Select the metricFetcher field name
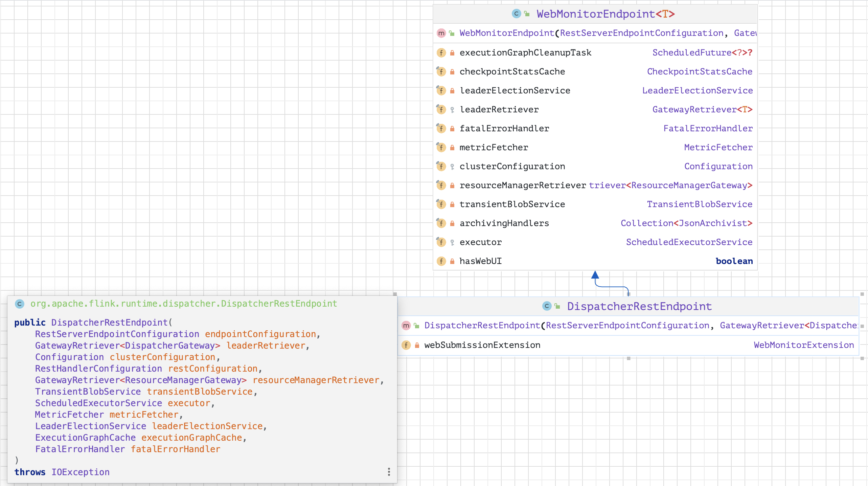The width and height of the screenshot is (868, 486). pos(494,147)
